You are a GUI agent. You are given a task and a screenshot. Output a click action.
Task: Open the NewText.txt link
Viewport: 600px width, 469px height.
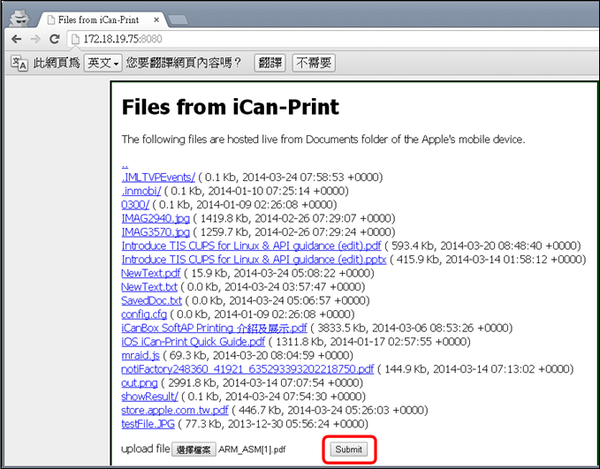point(149,287)
